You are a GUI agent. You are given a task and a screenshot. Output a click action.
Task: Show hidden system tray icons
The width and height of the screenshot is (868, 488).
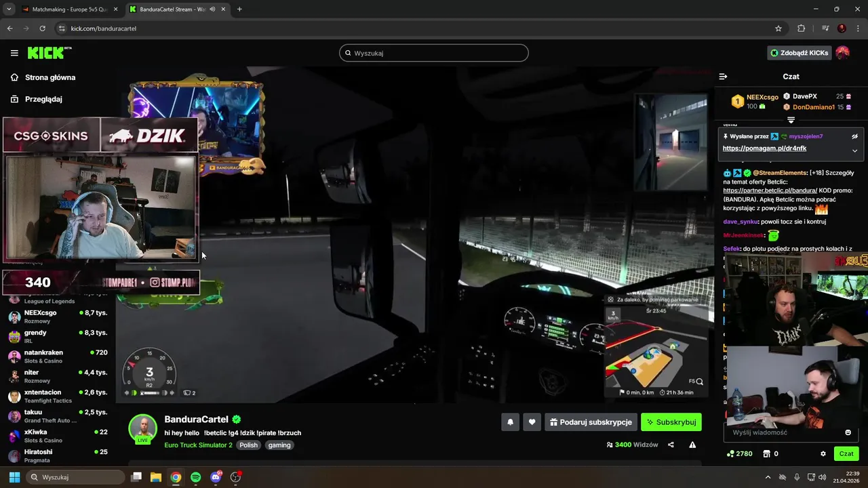(x=768, y=477)
